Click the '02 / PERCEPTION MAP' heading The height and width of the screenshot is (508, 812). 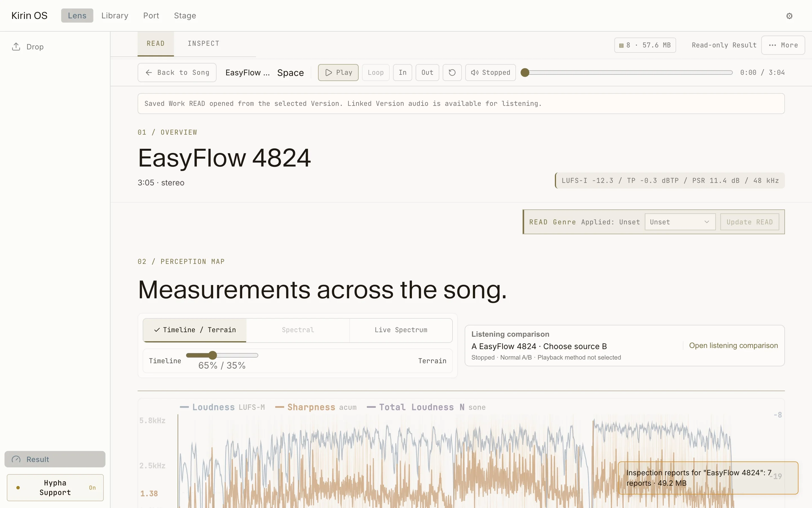(181, 262)
